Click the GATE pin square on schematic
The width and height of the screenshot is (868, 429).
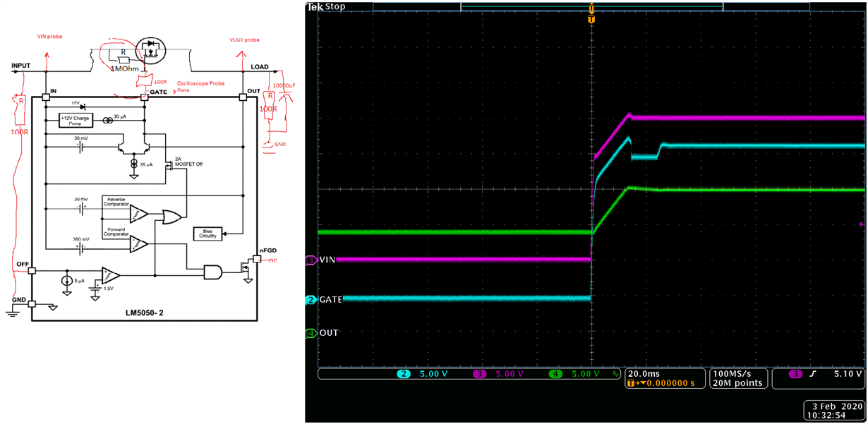[x=144, y=97]
